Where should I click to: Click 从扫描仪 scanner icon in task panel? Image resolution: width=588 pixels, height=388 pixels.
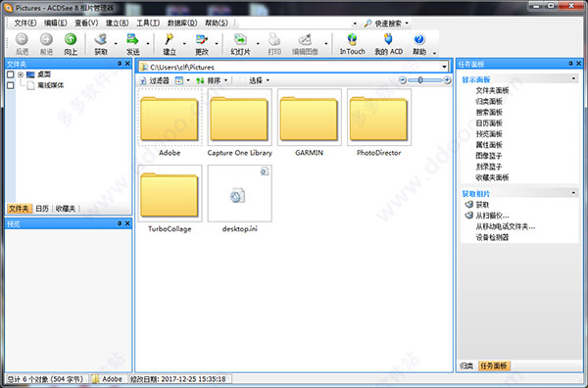pos(468,216)
